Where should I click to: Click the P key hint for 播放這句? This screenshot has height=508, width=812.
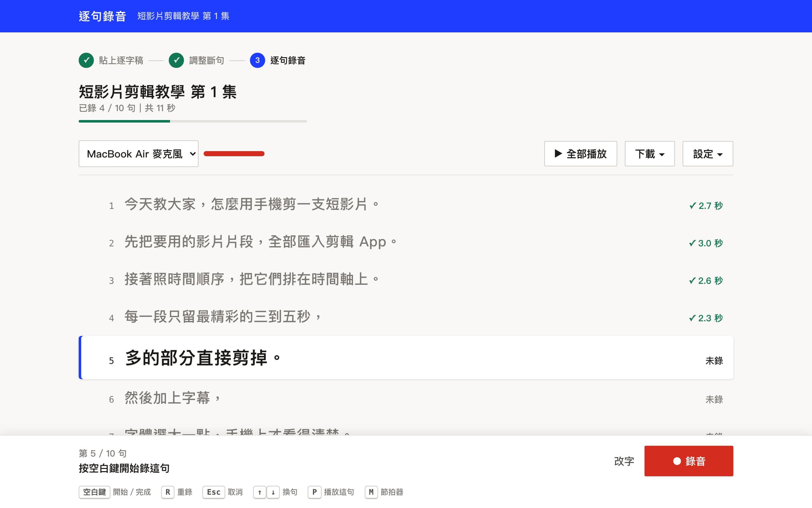[x=314, y=492]
